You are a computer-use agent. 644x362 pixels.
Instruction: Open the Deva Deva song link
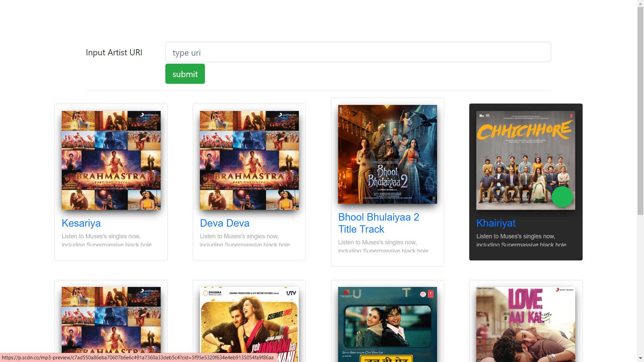[x=224, y=223]
